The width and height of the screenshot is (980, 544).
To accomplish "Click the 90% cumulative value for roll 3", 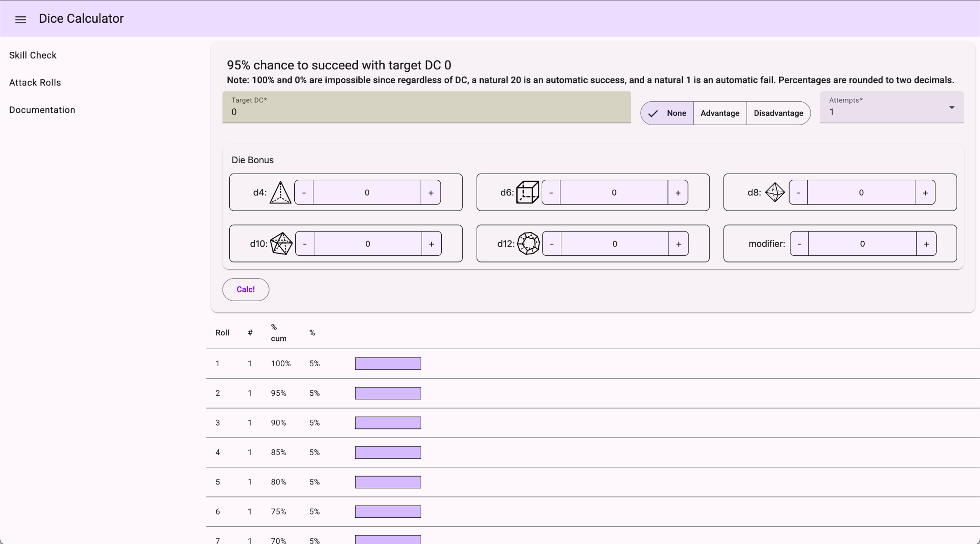I will click(278, 423).
